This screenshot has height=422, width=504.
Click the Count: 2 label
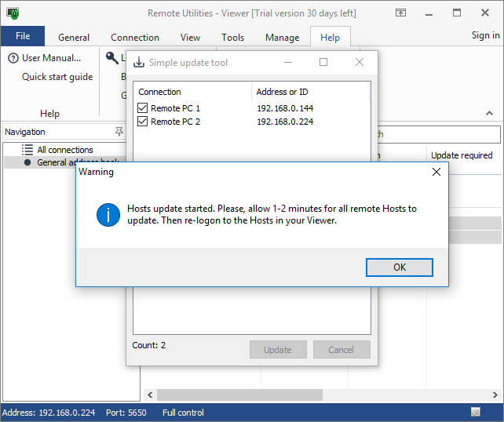[149, 345]
